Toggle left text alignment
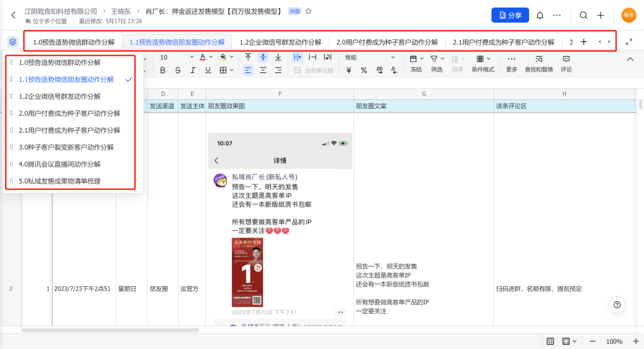 pyautogui.click(x=248, y=70)
